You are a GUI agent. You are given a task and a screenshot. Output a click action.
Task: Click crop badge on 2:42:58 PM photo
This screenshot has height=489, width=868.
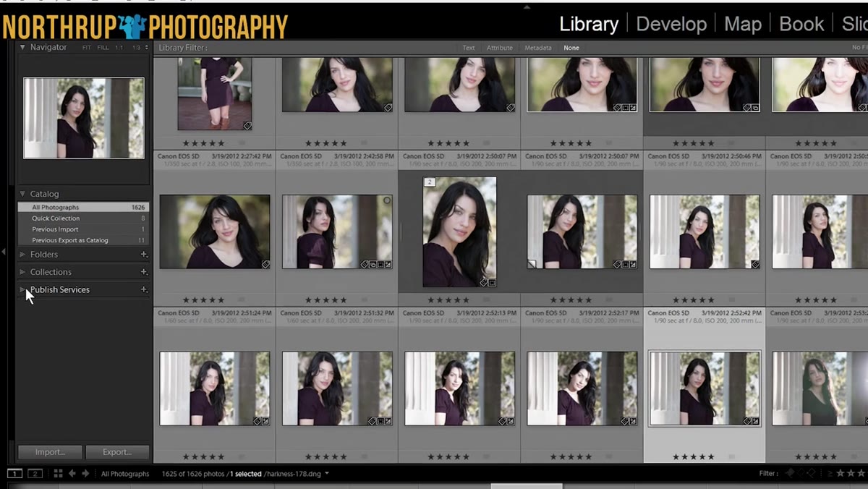click(x=380, y=265)
